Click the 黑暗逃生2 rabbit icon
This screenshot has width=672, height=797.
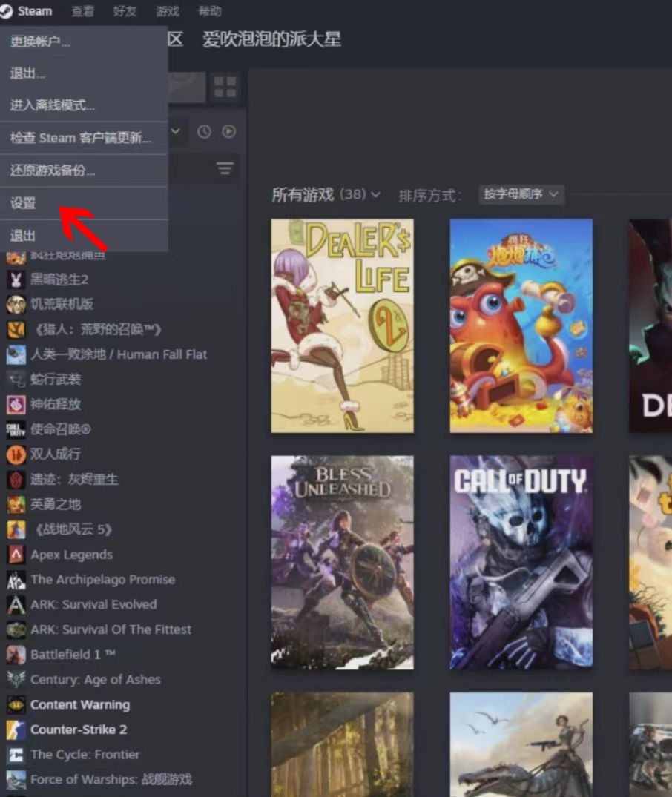coord(16,279)
